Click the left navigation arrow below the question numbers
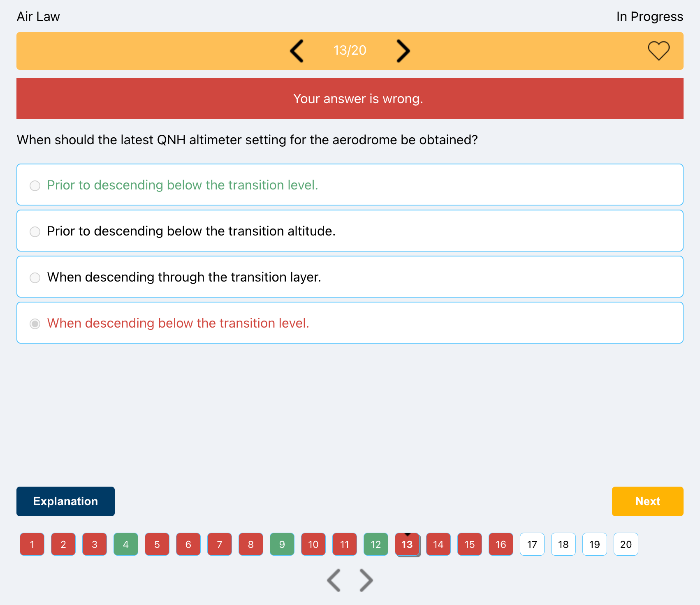700x605 pixels. tap(333, 580)
